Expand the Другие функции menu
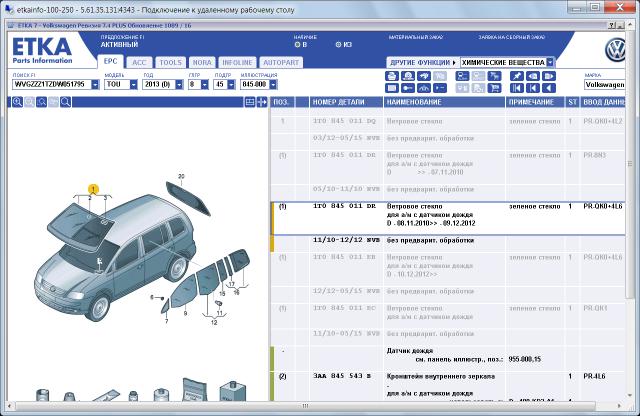This screenshot has height=416, width=640. coord(423,62)
